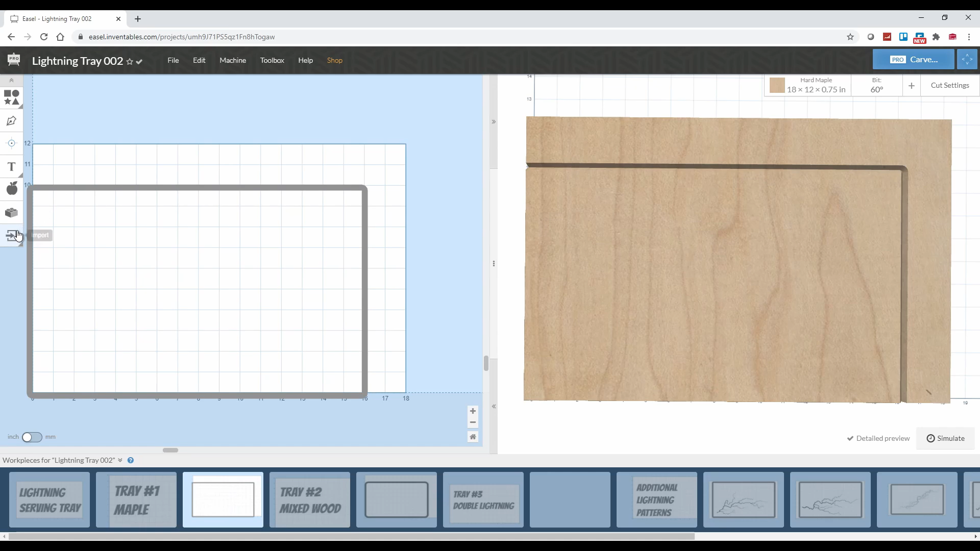Screen dimensions: 980x551
Task: Open the Hard Maple material selector
Action: click(808, 85)
